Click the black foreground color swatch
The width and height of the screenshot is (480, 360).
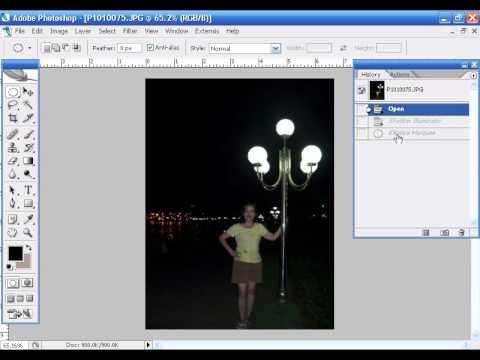pos(15,254)
